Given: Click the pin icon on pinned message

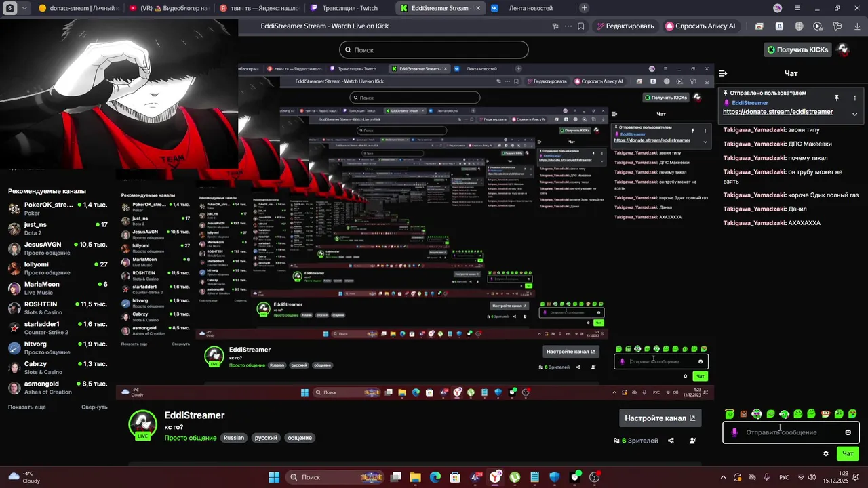Looking at the screenshot, I should 837,98.
